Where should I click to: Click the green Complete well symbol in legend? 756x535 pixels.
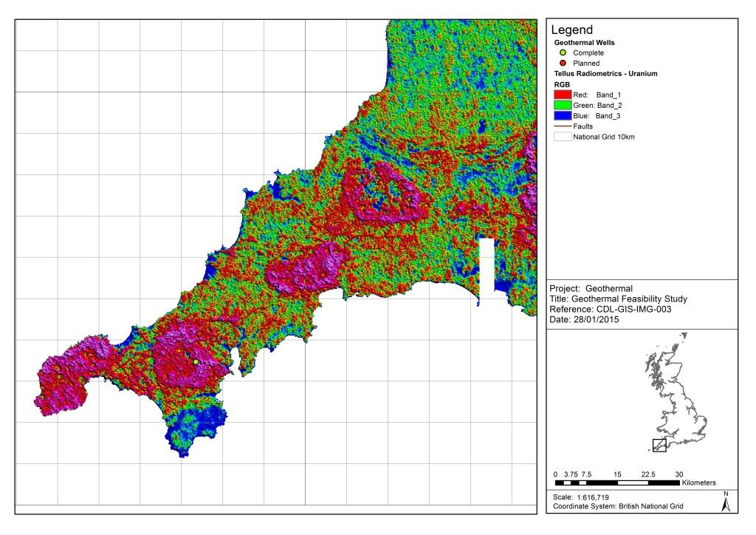[563, 53]
